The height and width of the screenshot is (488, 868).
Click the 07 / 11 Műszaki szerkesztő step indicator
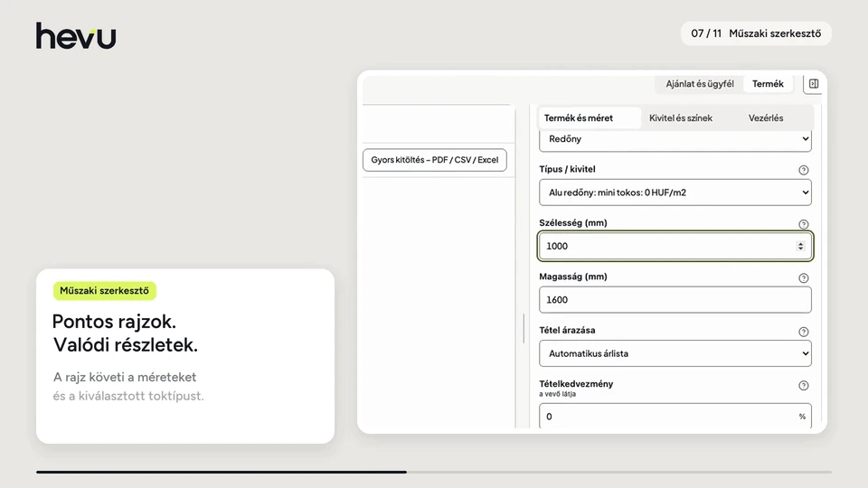pyautogui.click(x=756, y=33)
